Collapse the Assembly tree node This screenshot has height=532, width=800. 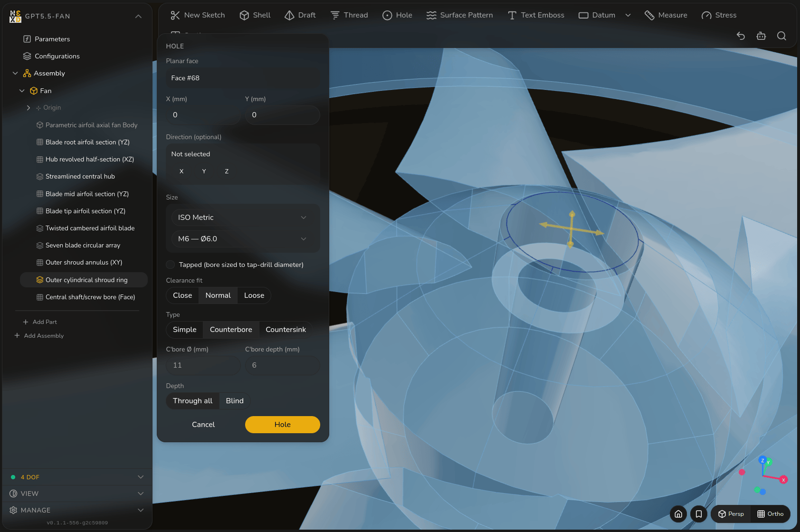15,73
